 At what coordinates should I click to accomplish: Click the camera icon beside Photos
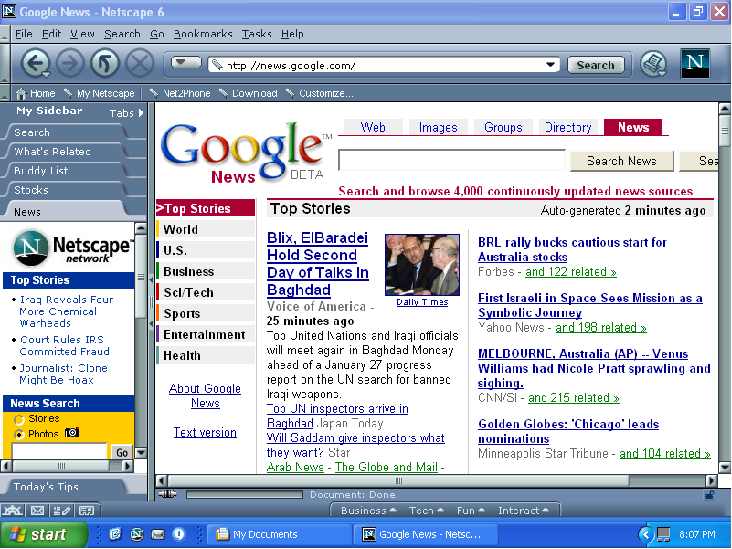(72, 433)
